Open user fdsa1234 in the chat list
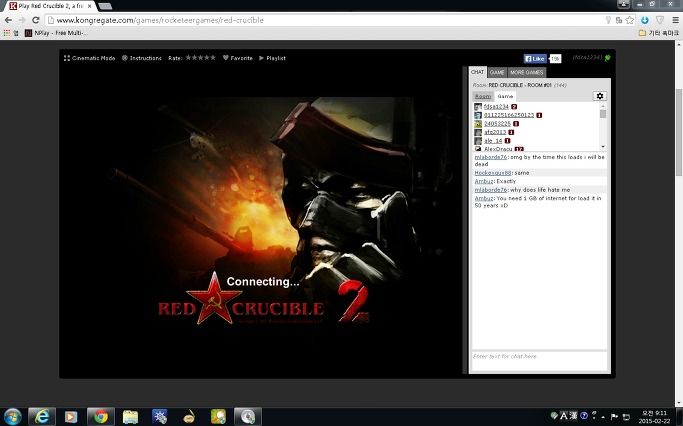 click(496, 107)
